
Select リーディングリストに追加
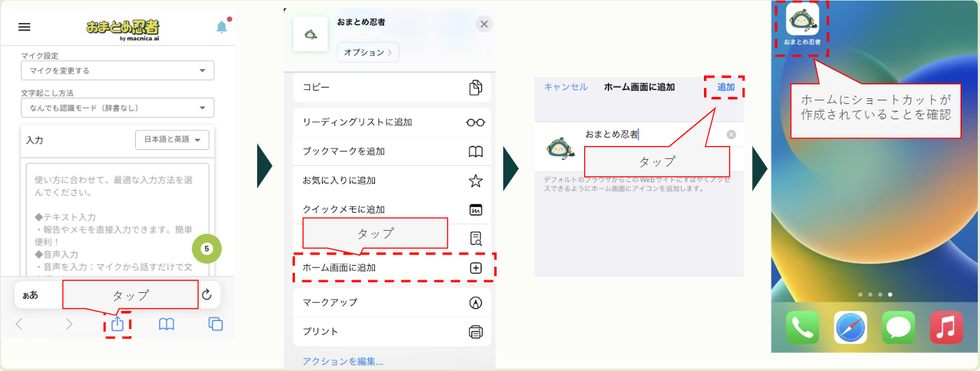392,122
